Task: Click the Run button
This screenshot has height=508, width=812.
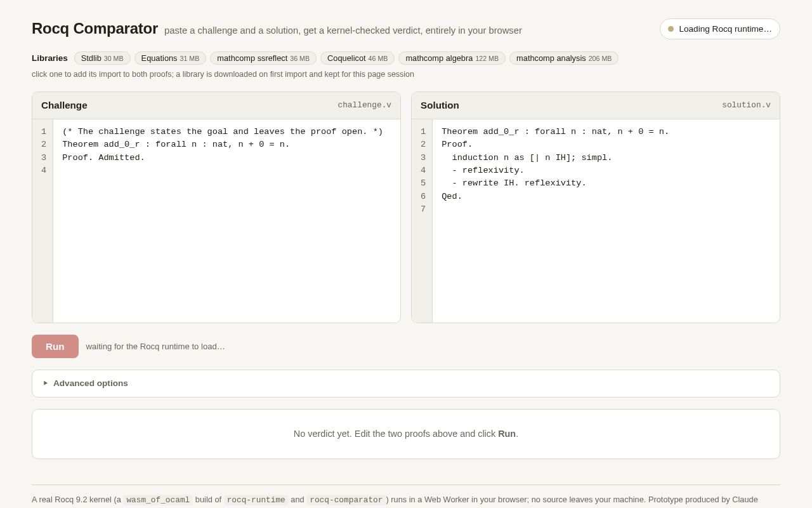Action: pos(55,346)
